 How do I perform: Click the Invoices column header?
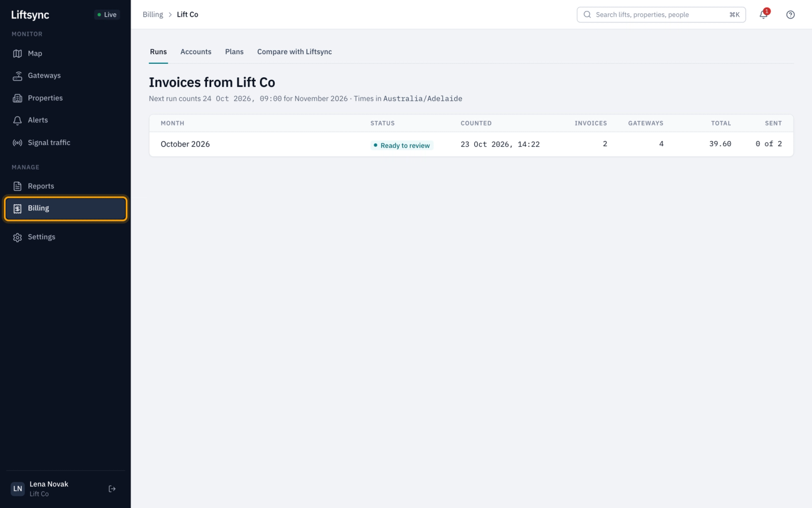click(590, 123)
